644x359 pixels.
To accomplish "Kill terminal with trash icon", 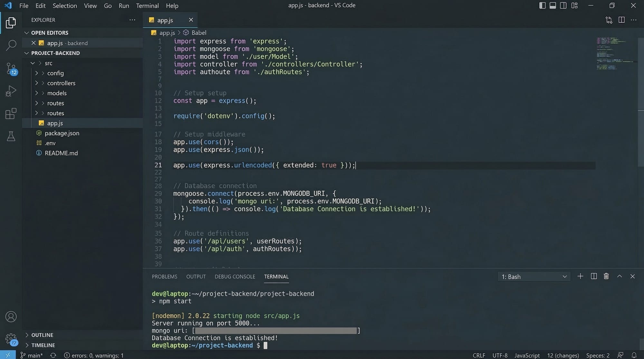I will tap(606, 276).
